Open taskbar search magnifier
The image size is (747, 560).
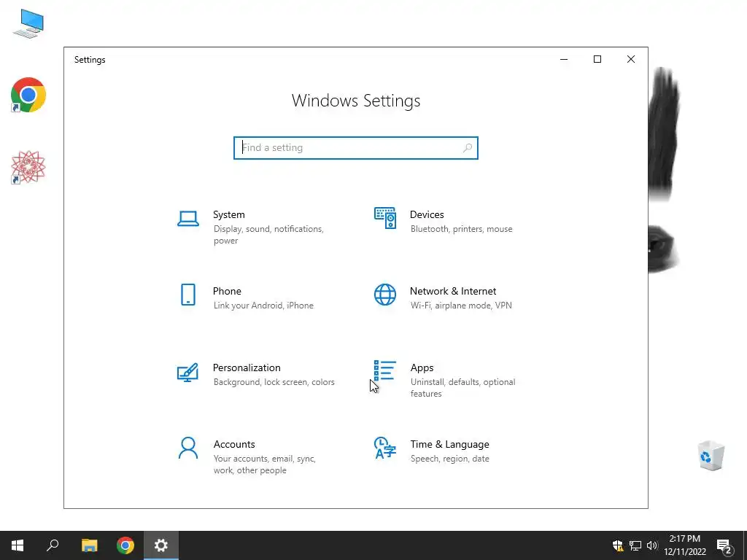(x=53, y=545)
